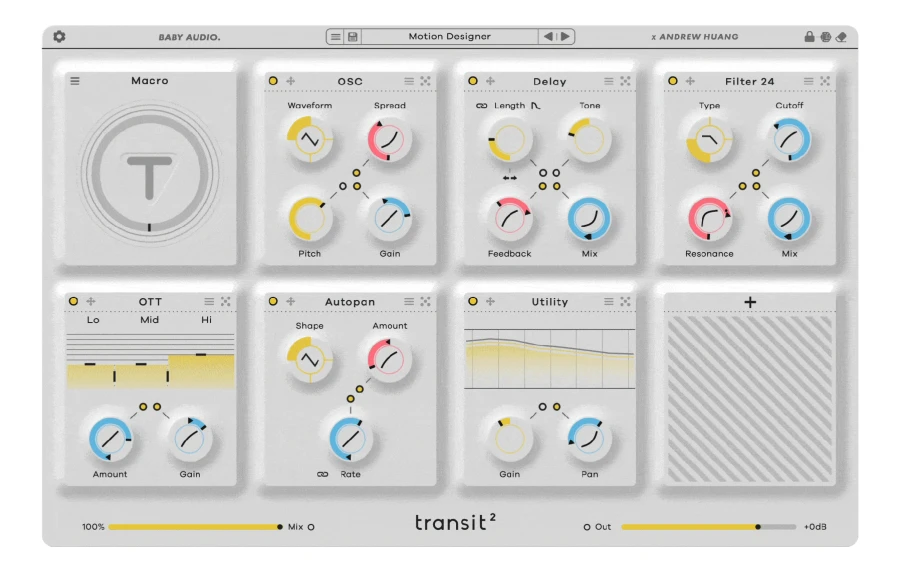Click the Filter 24 Type knob
Screen dimensions: 900x572
pos(709,139)
